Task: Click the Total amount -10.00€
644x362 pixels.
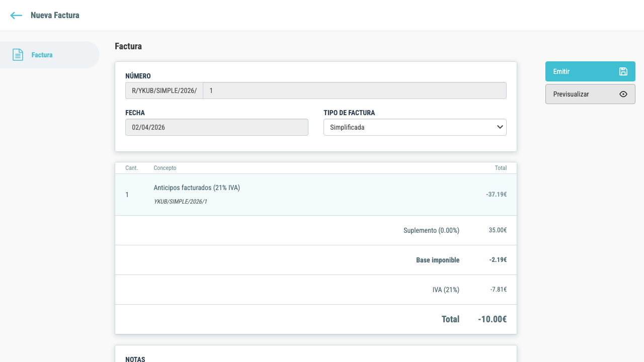Action: 492,319
